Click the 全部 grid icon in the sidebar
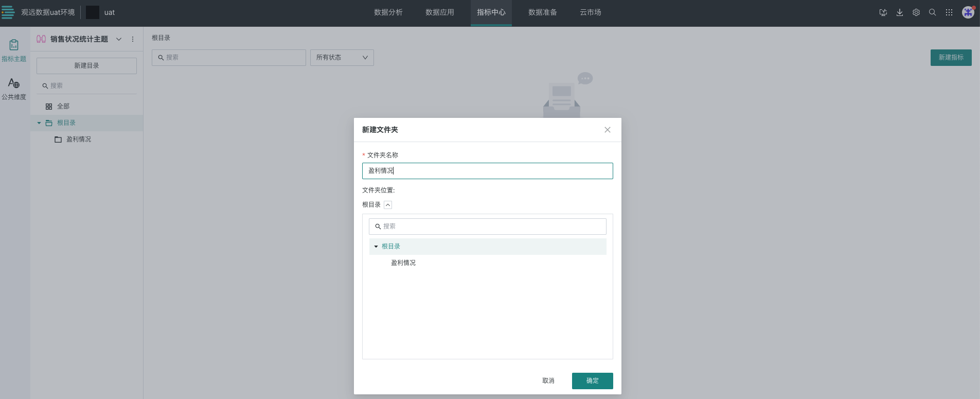Screen dimensions: 980x399 point(49,107)
